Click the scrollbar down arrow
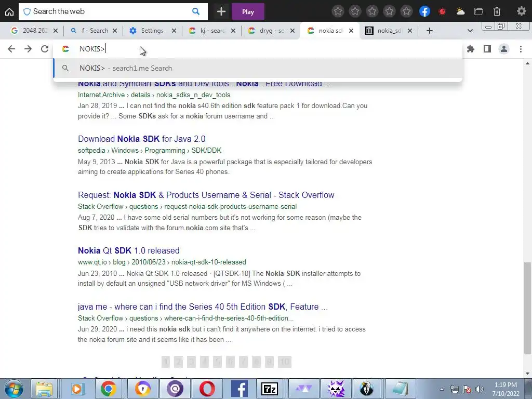 click(x=527, y=374)
